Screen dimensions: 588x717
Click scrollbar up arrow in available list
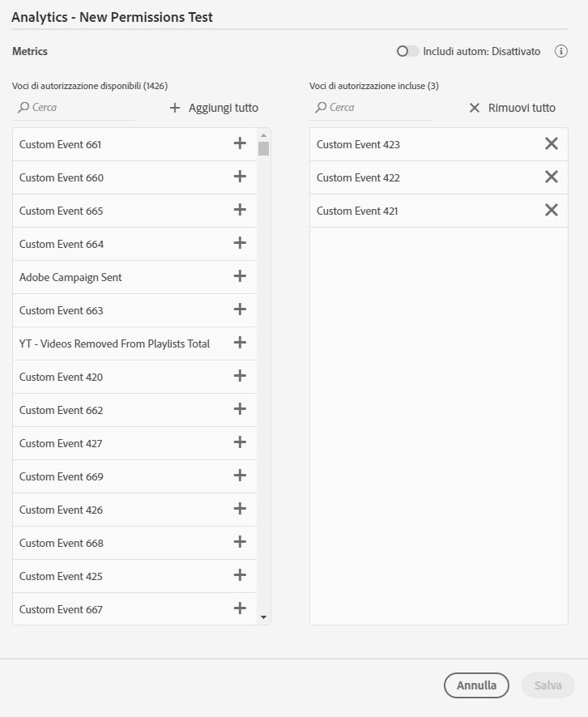point(263,135)
